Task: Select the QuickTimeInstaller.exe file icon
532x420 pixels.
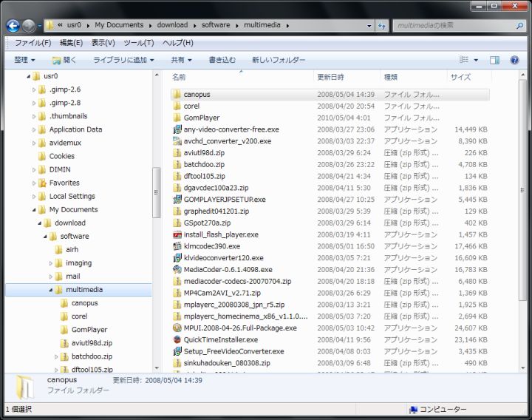Action: [177, 339]
